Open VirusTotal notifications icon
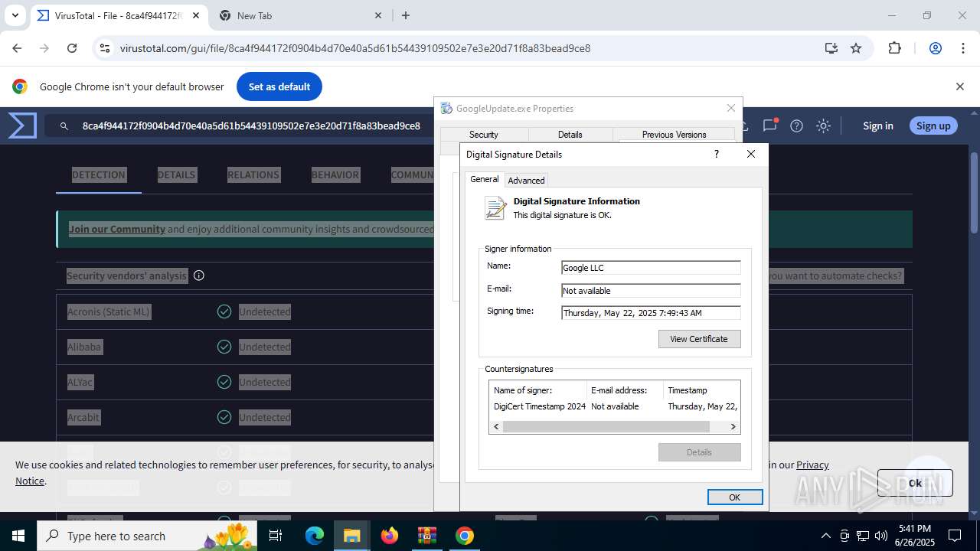This screenshot has width=980, height=551. click(x=770, y=126)
